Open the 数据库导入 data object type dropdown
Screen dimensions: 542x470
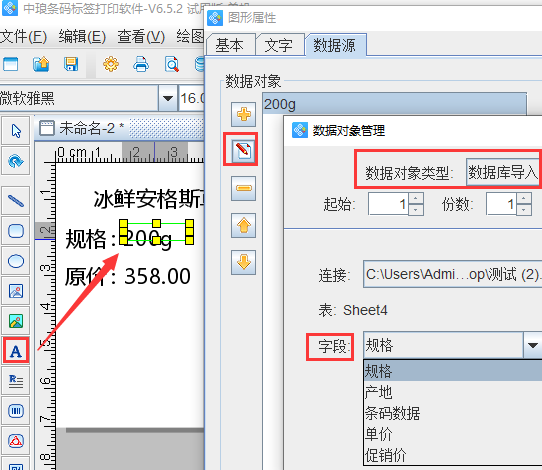(x=504, y=172)
